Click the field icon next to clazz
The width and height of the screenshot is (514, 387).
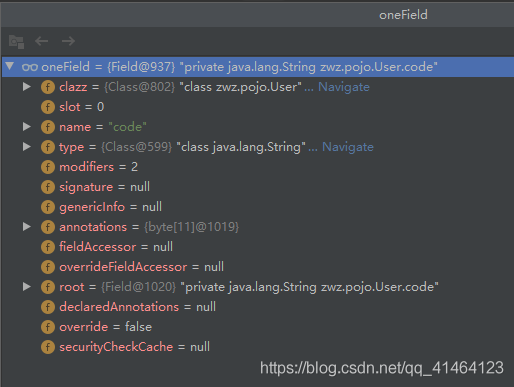48,87
